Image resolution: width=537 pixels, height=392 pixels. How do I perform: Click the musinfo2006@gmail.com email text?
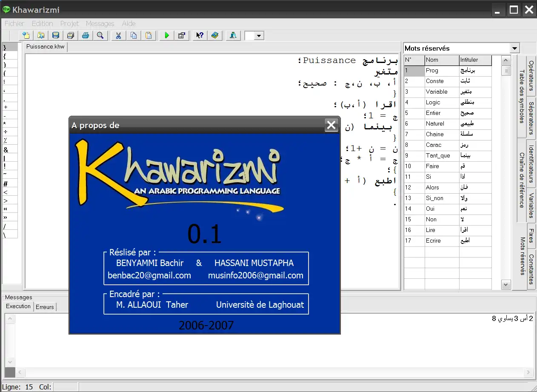coord(256,275)
